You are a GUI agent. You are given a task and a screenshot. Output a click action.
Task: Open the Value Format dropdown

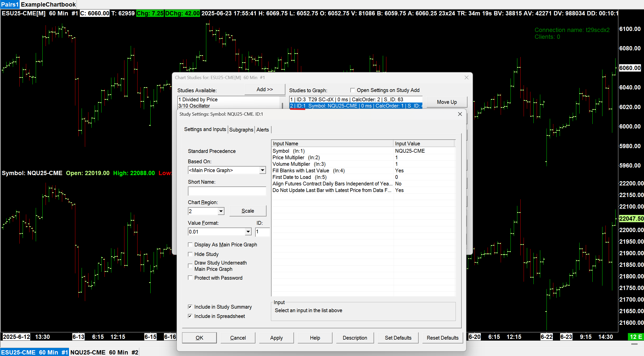coord(248,232)
